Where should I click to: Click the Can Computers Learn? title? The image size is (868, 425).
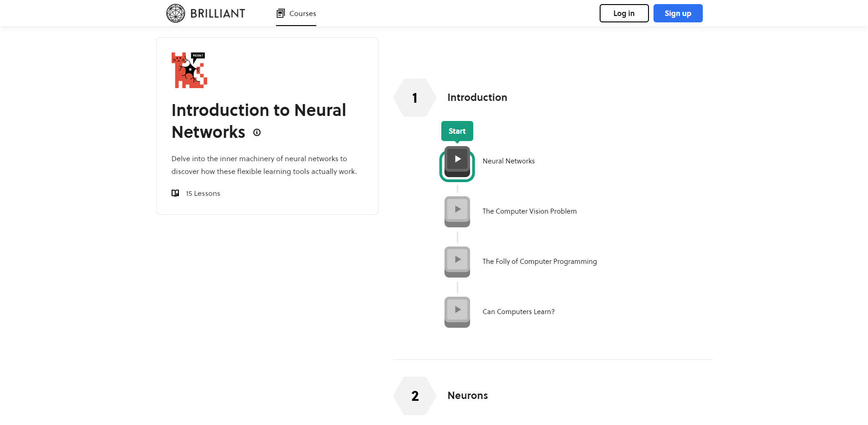pyautogui.click(x=518, y=312)
